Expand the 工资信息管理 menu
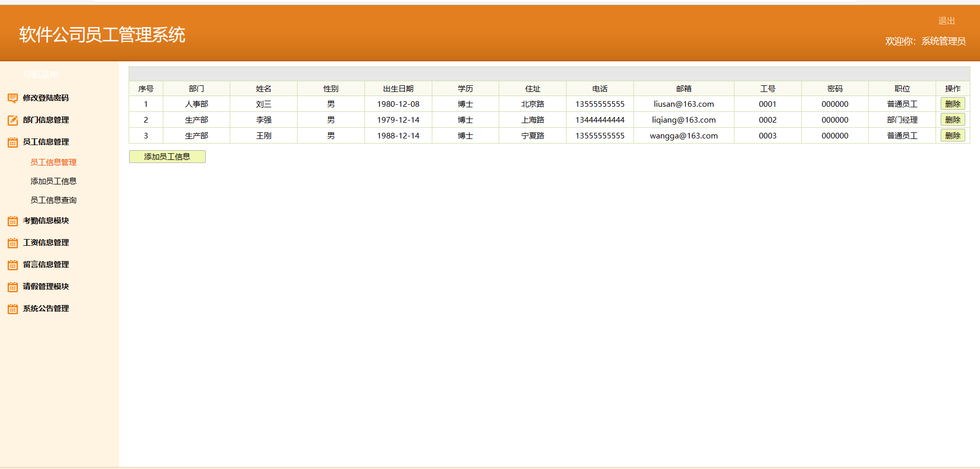 pyautogui.click(x=45, y=242)
